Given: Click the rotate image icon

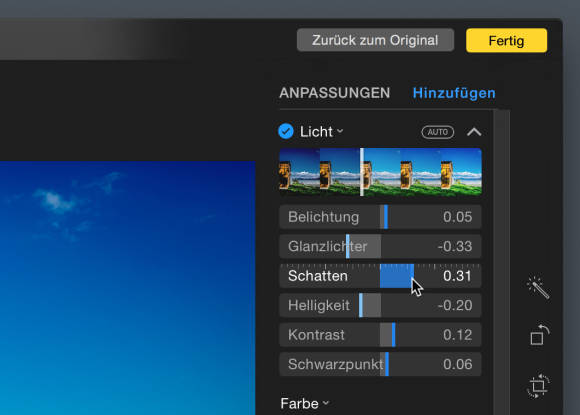Looking at the screenshot, I should [x=539, y=335].
